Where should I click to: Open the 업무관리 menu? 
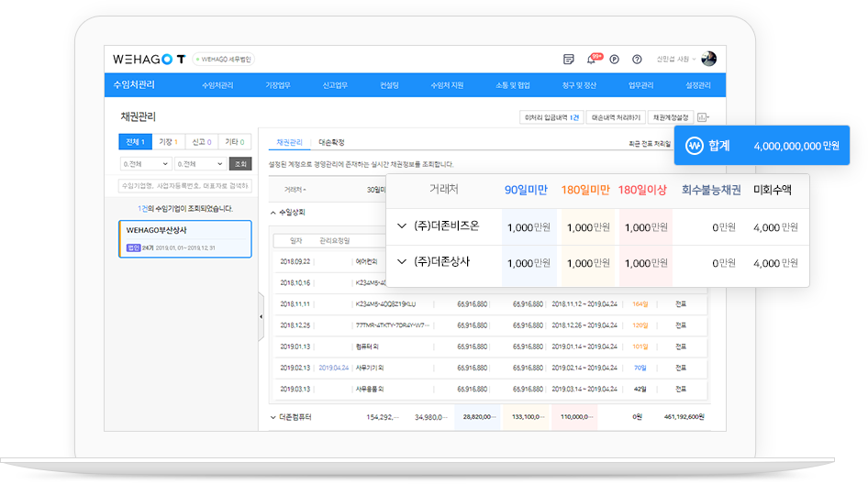coord(641,85)
